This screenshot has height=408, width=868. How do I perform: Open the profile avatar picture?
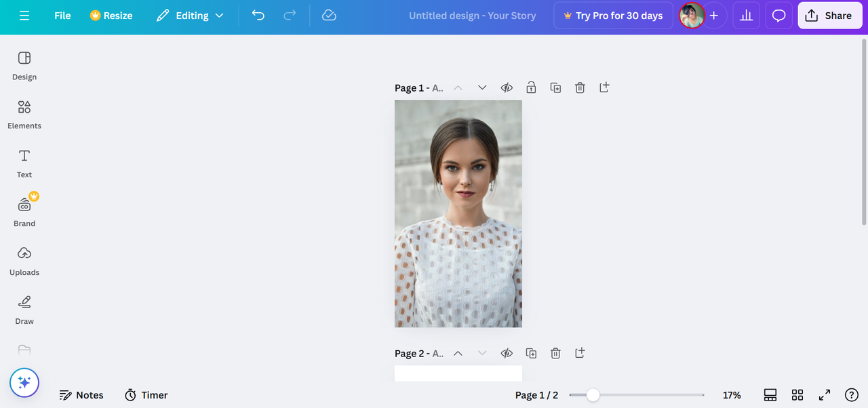[x=692, y=15]
